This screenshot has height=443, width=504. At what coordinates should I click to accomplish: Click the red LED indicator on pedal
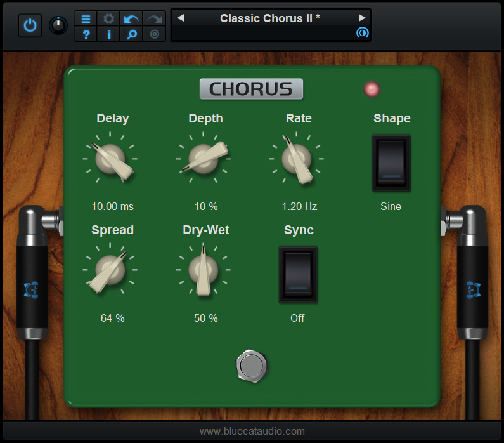point(372,89)
